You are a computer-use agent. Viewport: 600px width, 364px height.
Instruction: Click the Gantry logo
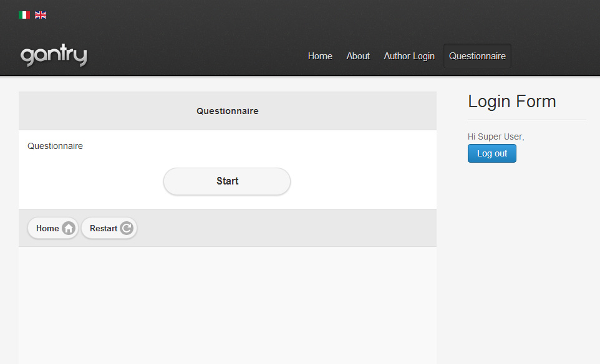pos(54,55)
